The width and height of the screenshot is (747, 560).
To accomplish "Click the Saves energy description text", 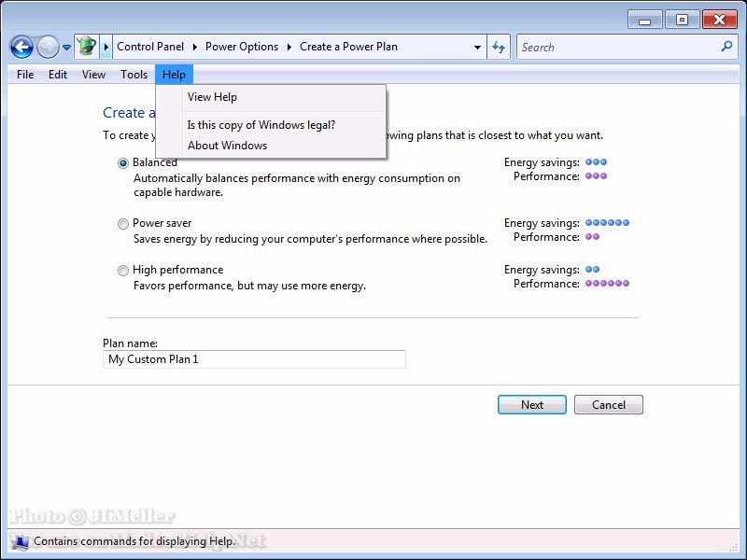I will [310, 239].
